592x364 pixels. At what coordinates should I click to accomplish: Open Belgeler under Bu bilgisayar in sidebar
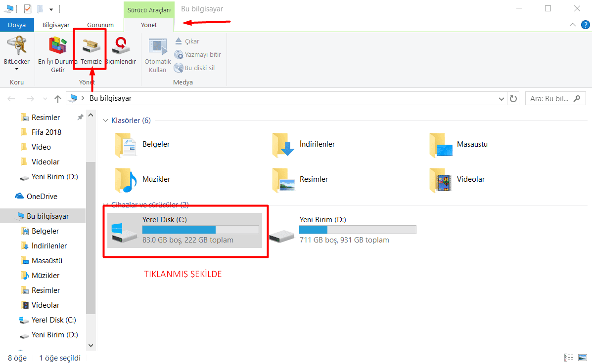pyautogui.click(x=46, y=231)
